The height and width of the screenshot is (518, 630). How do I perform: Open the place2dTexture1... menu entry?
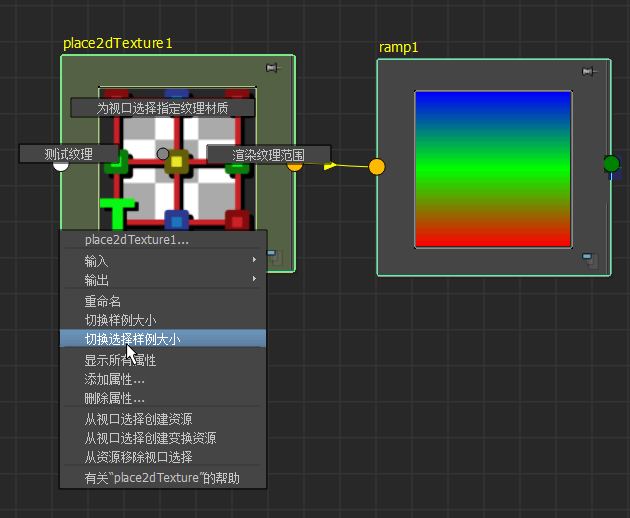pos(163,240)
